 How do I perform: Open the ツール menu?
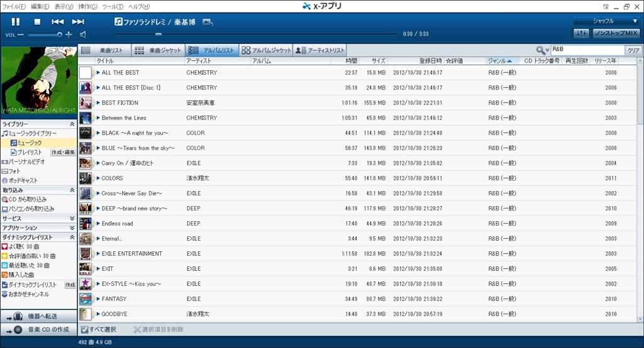(x=113, y=6)
